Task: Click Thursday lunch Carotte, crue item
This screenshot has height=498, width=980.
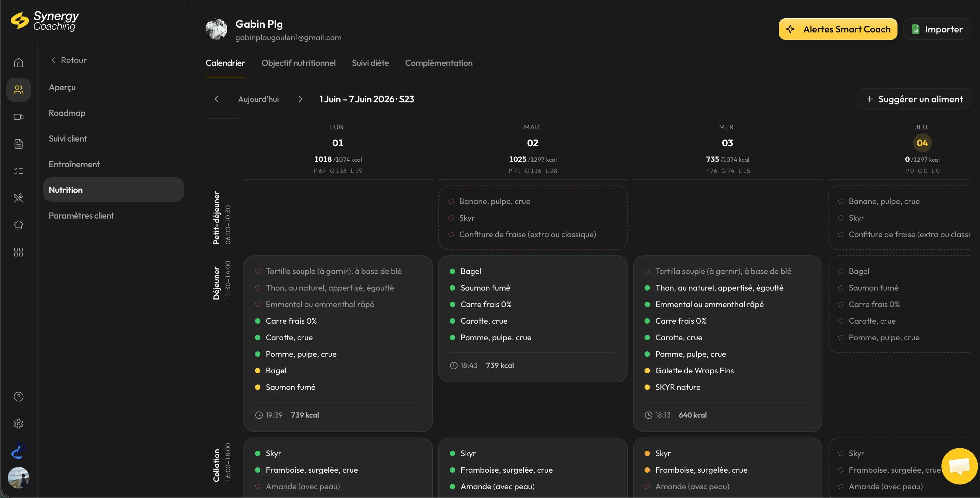Action: pyautogui.click(x=872, y=321)
